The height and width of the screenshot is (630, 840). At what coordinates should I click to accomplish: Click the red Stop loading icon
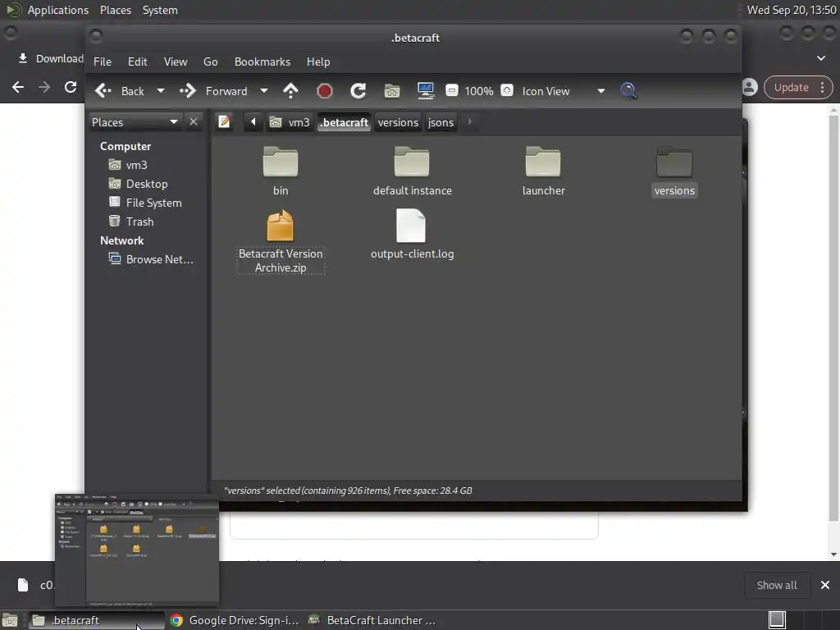tap(324, 91)
